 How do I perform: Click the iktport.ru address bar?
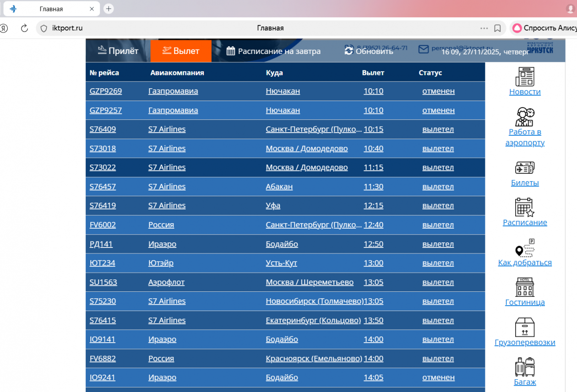(x=183, y=28)
